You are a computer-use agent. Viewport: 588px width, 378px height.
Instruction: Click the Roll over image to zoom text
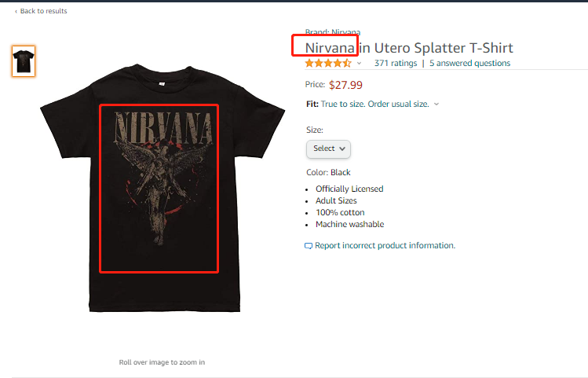tap(162, 362)
